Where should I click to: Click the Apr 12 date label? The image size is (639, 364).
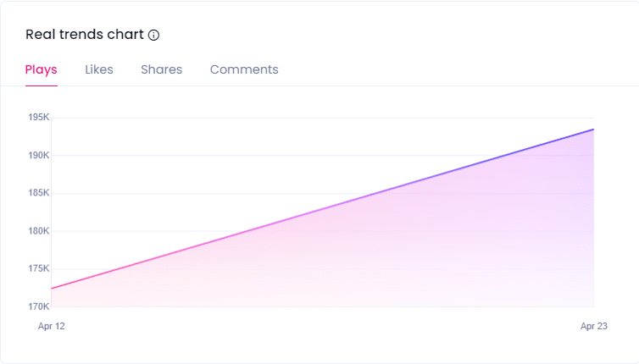52,326
